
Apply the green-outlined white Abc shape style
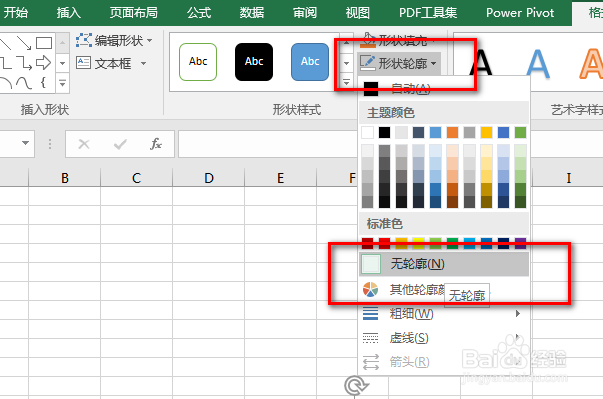coord(198,62)
